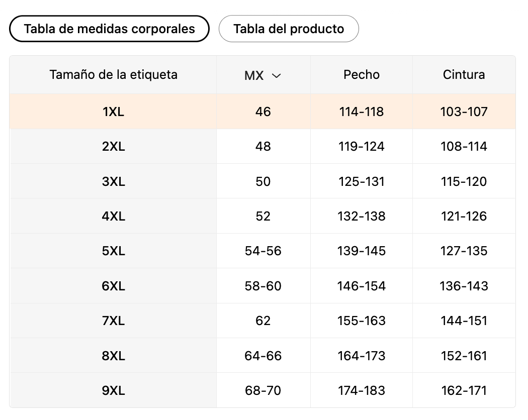Pick the 8XL size label
Image resolution: width=528 pixels, height=420 pixels.
click(113, 356)
